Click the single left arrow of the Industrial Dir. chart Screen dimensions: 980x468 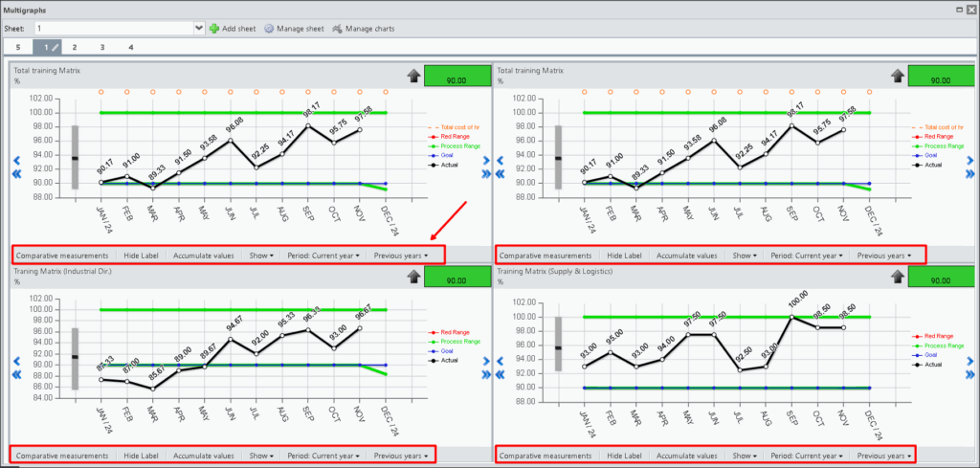click(x=15, y=361)
